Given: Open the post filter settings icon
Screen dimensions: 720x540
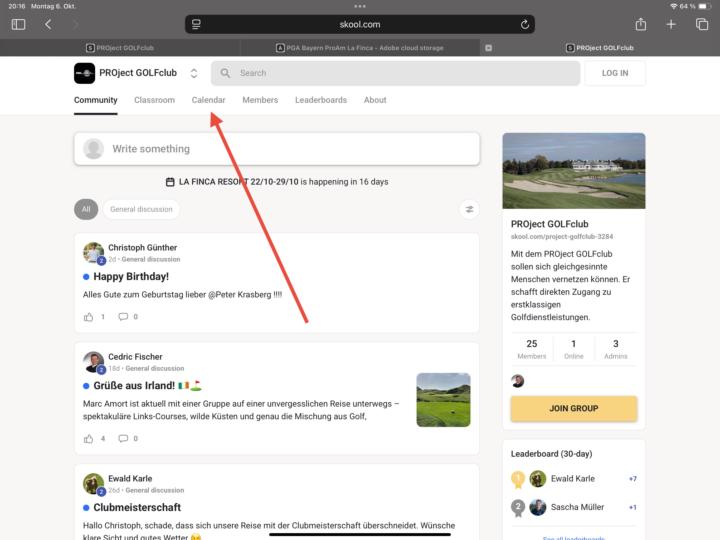Looking at the screenshot, I should click(x=469, y=209).
